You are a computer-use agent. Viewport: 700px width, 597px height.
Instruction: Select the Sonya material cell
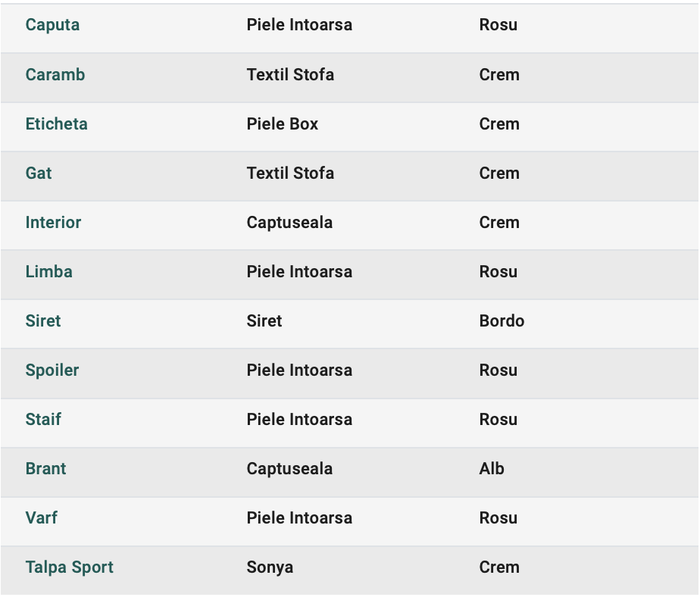[x=270, y=567]
